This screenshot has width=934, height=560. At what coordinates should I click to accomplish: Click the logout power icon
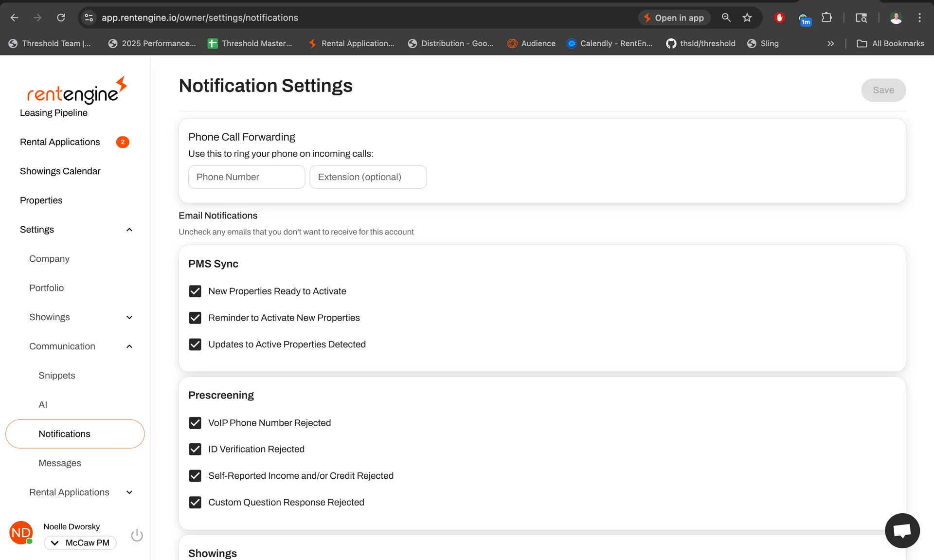[x=137, y=534]
